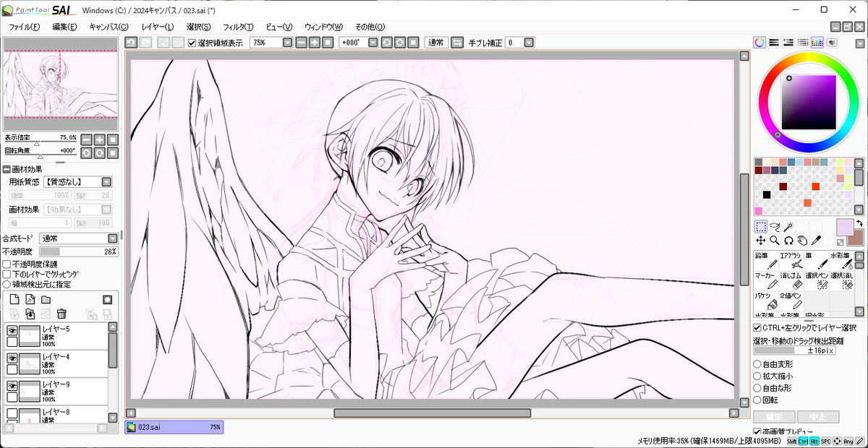868x448 pixels.
Task: Click the 通常 view mode button
Action: (435, 43)
